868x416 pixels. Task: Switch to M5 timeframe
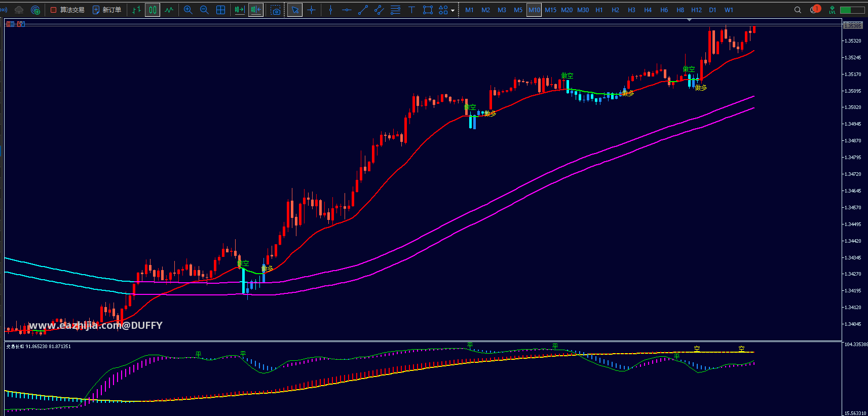click(518, 10)
